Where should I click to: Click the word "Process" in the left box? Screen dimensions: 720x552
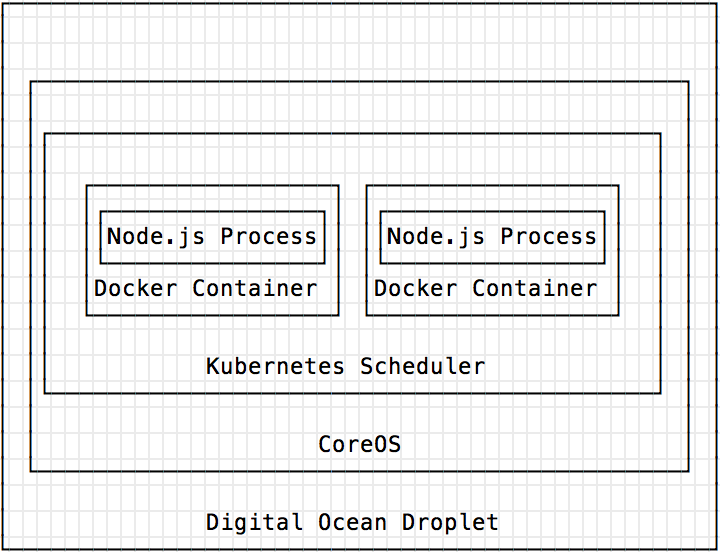(x=268, y=237)
